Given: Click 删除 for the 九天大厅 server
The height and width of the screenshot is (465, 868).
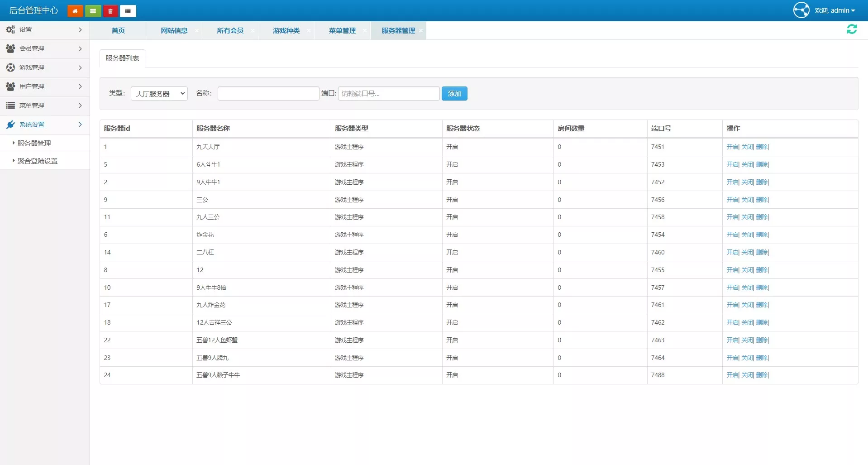Looking at the screenshot, I should pyautogui.click(x=762, y=147).
